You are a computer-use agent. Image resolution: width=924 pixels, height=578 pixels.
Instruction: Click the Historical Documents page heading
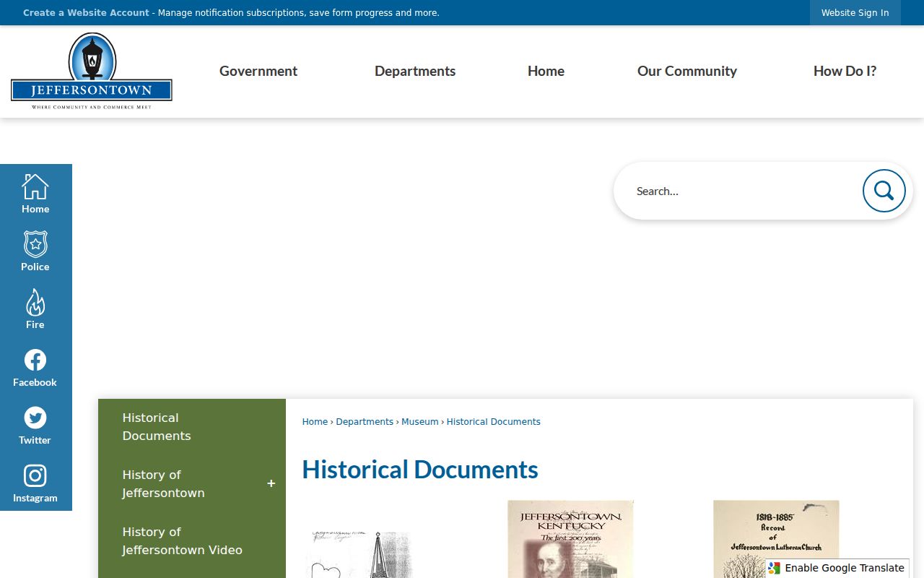(420, 470)
